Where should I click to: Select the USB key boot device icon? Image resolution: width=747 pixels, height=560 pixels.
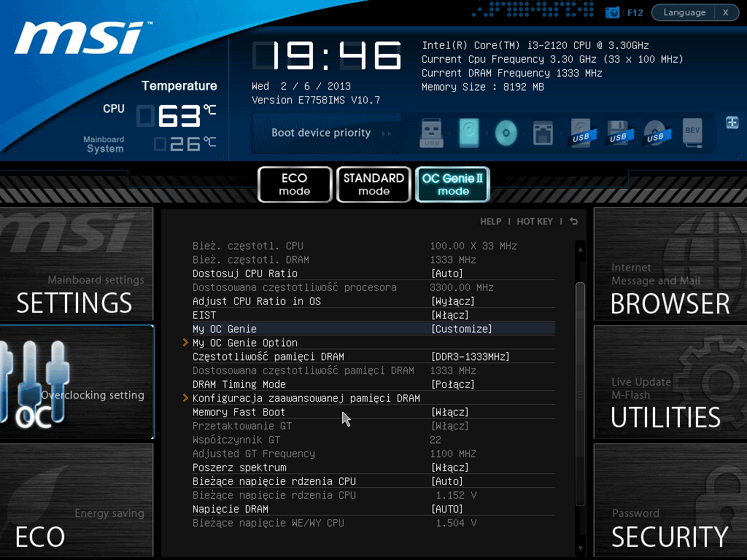click(432, 133)
